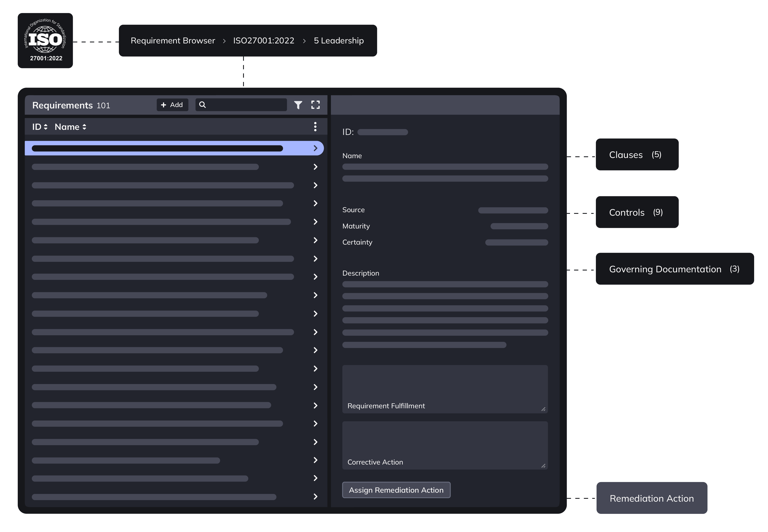Click the Remediation Action label box
Image resolution: width=768 pixels, height=532 pixels.
point(651,498)
